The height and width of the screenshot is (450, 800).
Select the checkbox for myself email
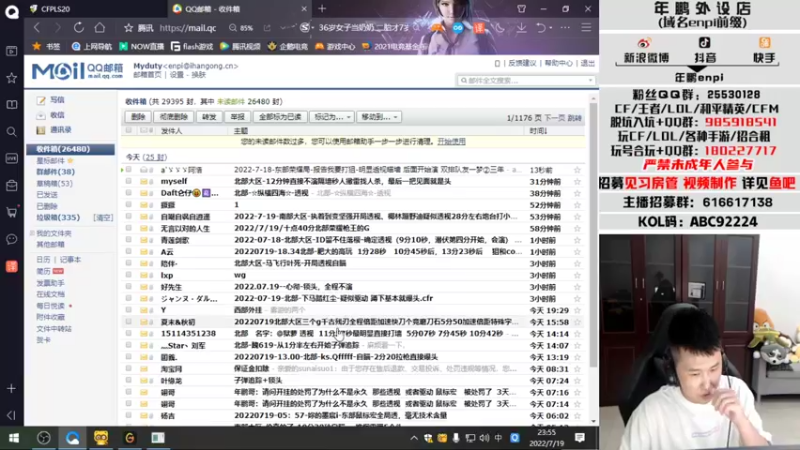click(129, 181)
